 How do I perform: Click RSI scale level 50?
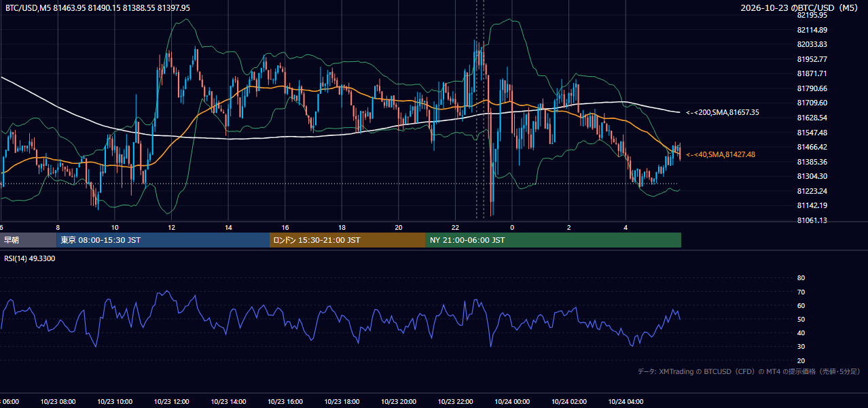801,319
